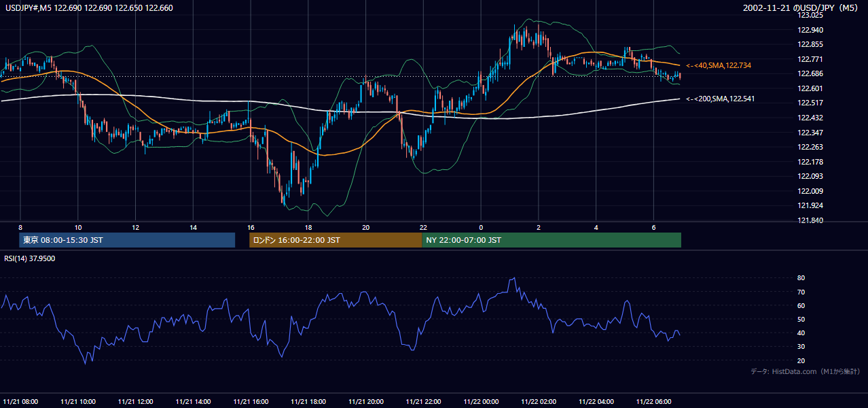The image size is (868, 408).
Task: Click RSI level 40 on the scale
Action: click(801, 333)
